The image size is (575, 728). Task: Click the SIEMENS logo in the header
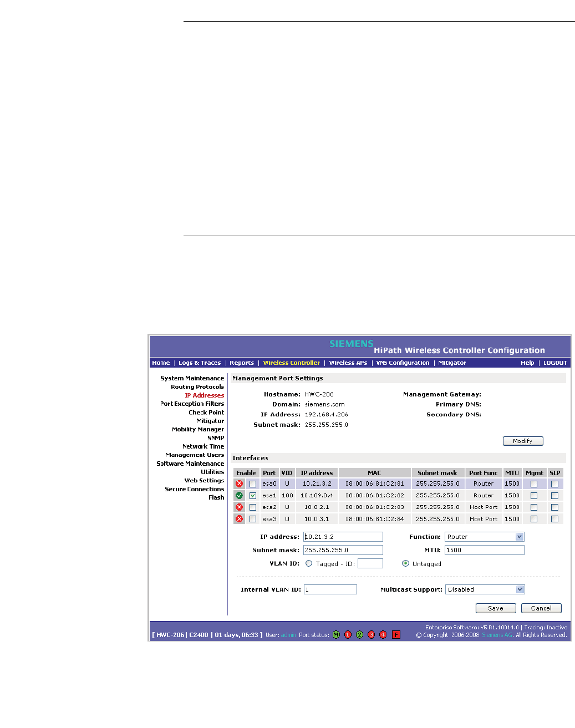pyautogui.click(x=352, y=344)
